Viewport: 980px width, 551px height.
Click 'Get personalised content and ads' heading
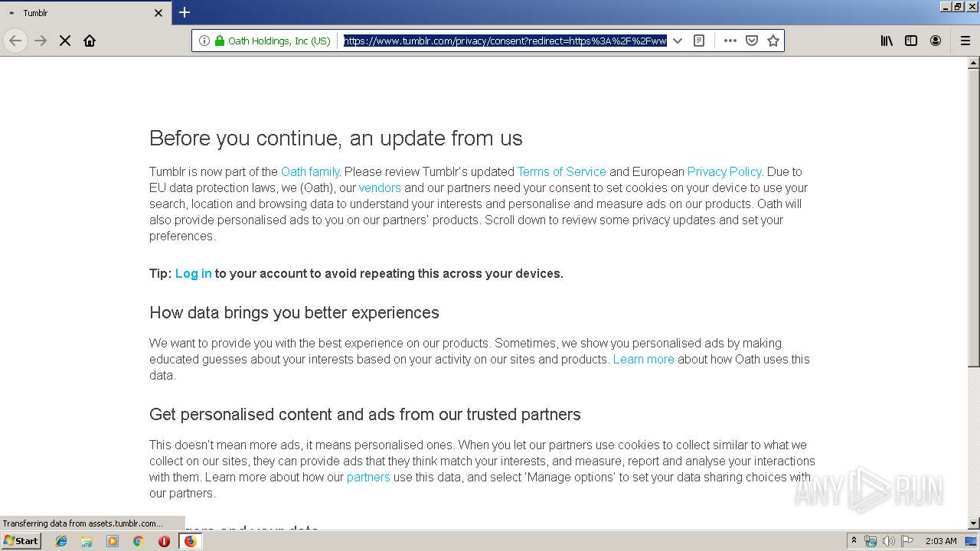pos(365,414)
